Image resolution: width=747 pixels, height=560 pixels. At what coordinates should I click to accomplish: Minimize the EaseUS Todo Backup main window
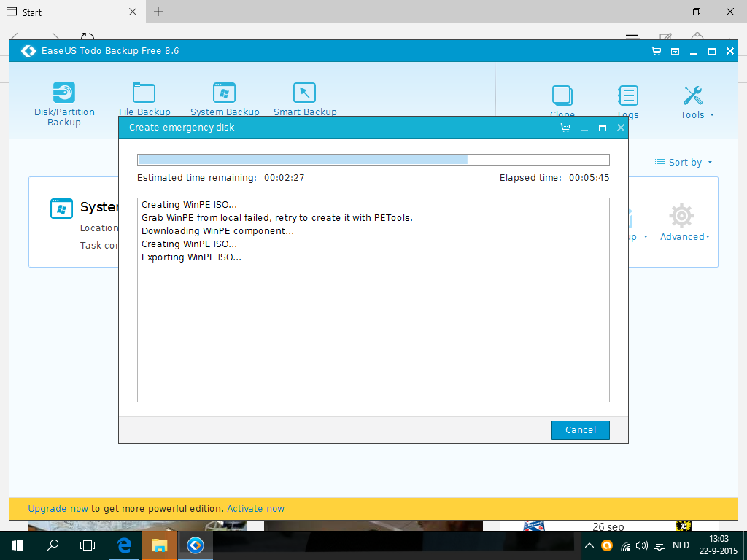(694, 52)
